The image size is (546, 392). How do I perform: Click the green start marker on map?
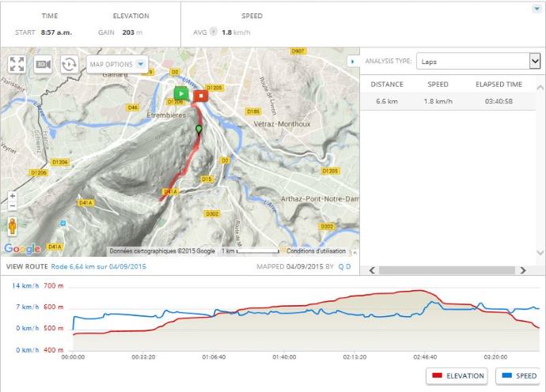(180, 93)
